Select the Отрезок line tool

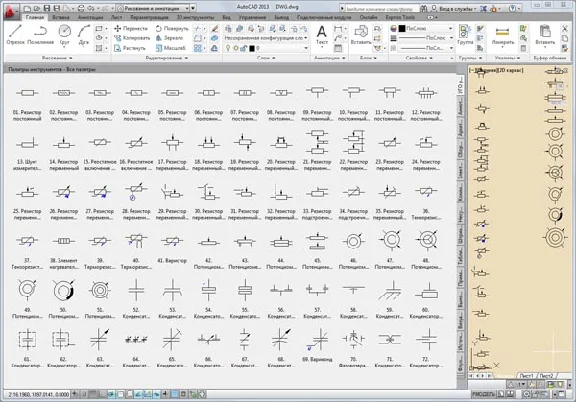click(x=15, y=35)
